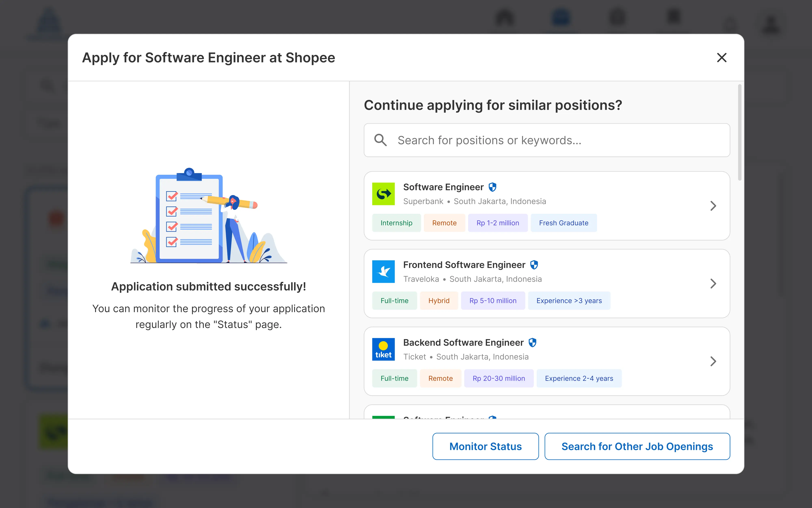Screen dimensions: 812x508
Task: Click the Experience >3 years tag
Action: coord(569,301)
